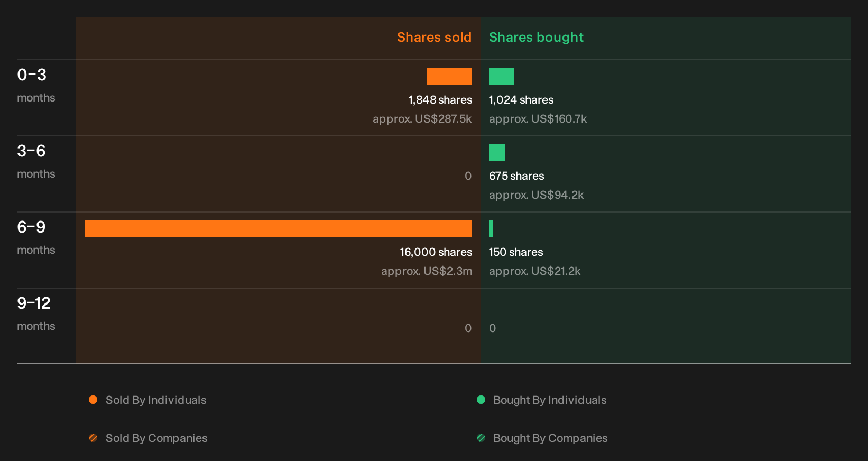Viewport: 868px width, 461px height.
Task: Select the Bought By Companies legend label
Action: coord(550,438)
